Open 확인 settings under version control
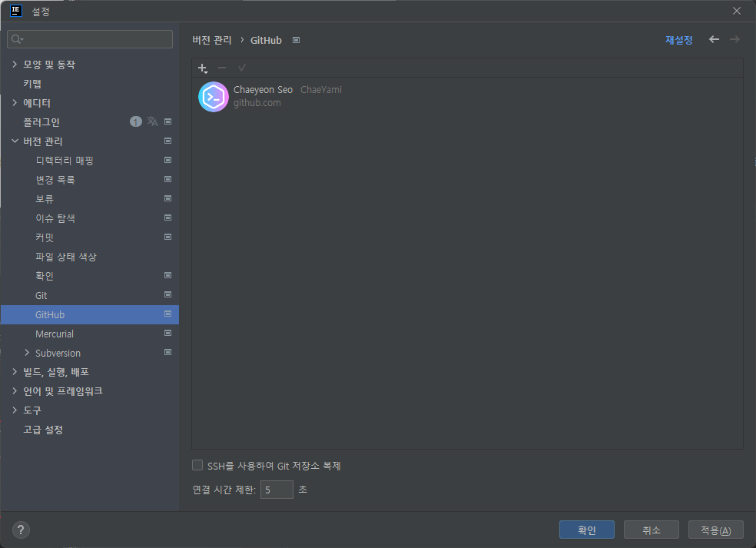756x548 pixels. point(45,276)
